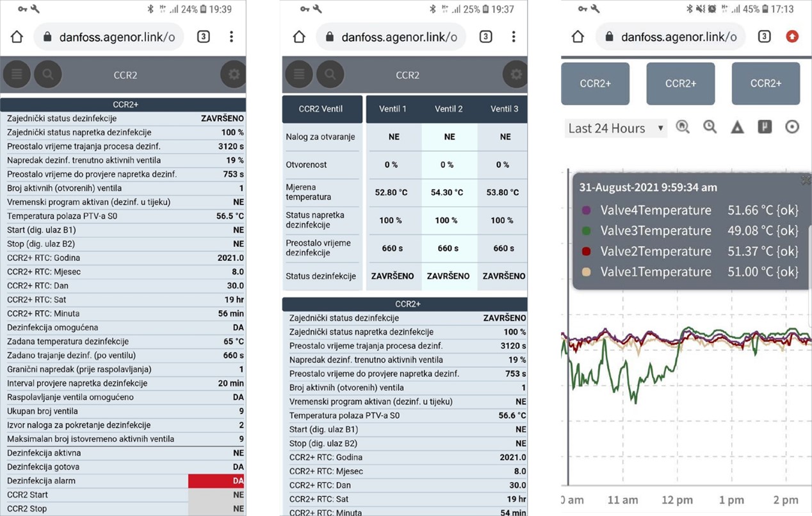The height and width of the screenshot is (516, 812).
Task: Tap home icon in right phone browser
Action: [578, 37]
